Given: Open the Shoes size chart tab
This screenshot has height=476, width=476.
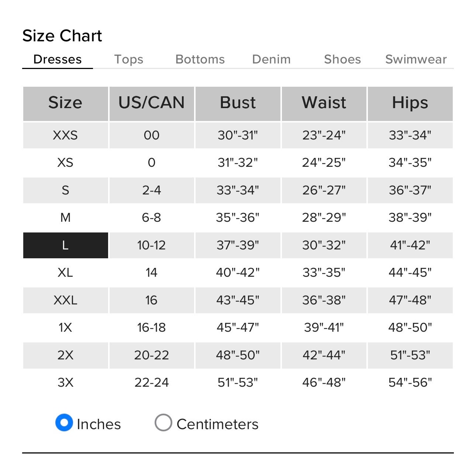Looking at the screenshot, I should 342,59.
